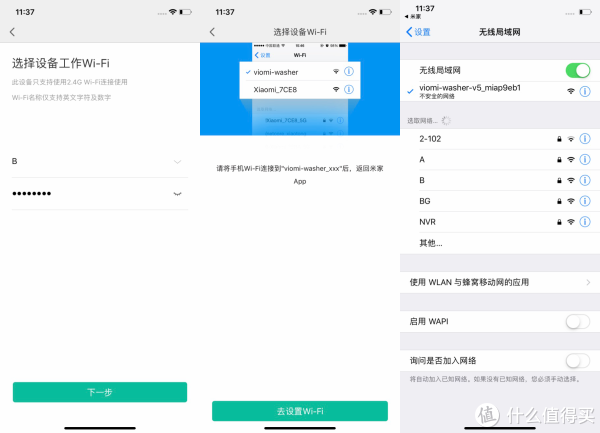600x433 pixels.
Task: Join the 2-102 network
Action: coord(500,139)
